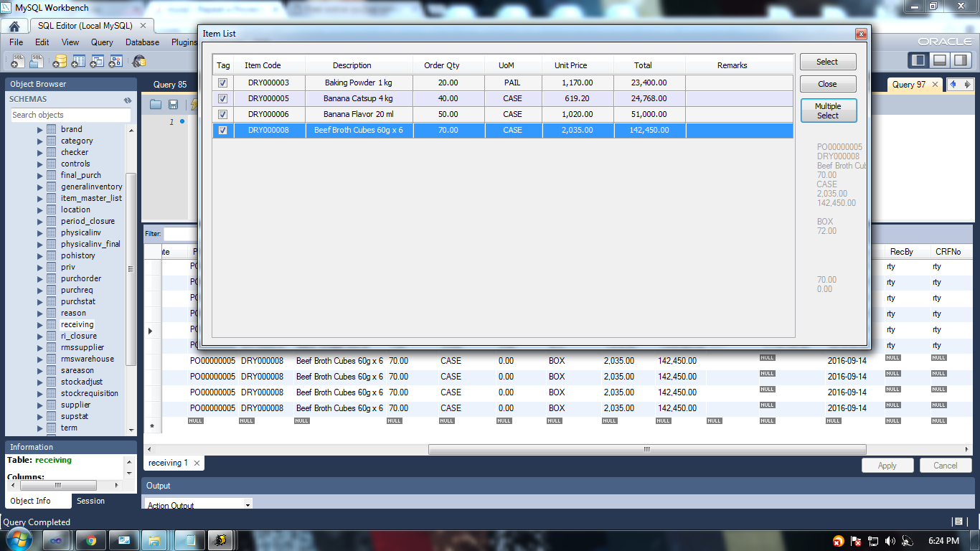Create a new SQL tab via toolbar

coord(19,61)
